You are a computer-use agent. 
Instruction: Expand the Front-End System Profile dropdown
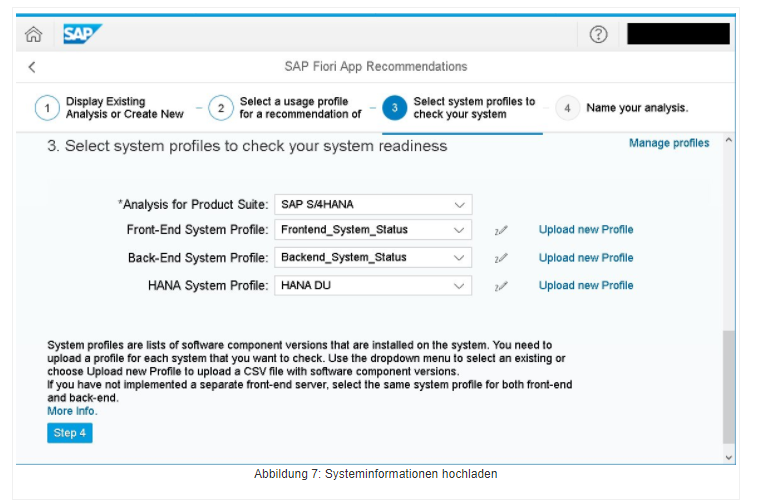(459, 230)
